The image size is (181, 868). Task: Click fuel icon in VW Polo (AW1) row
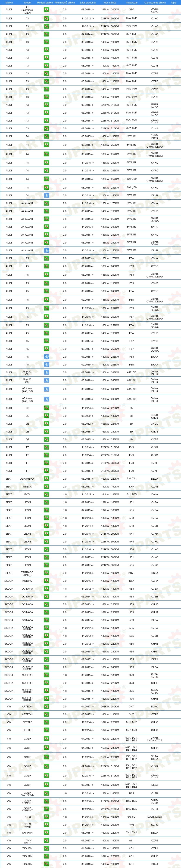coord(46,825)
